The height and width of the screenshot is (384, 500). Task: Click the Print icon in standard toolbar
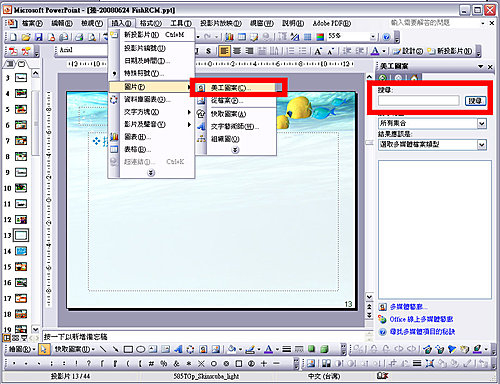point(79,37)
